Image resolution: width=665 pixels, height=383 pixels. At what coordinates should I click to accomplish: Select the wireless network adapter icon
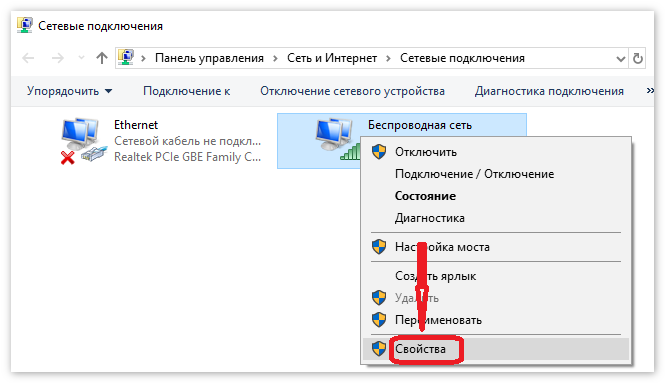[337, 139]
